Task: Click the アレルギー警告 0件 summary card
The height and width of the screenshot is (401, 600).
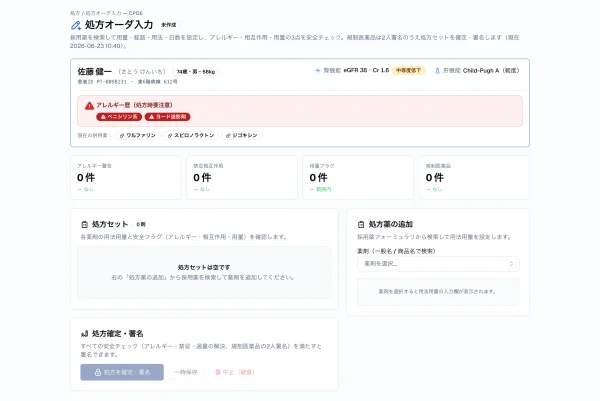Action: 126,177
